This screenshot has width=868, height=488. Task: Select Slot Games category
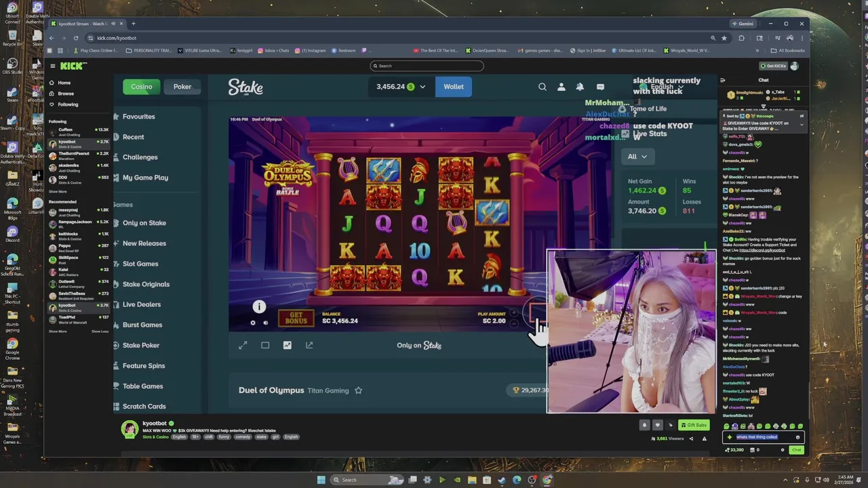(140, 264)
